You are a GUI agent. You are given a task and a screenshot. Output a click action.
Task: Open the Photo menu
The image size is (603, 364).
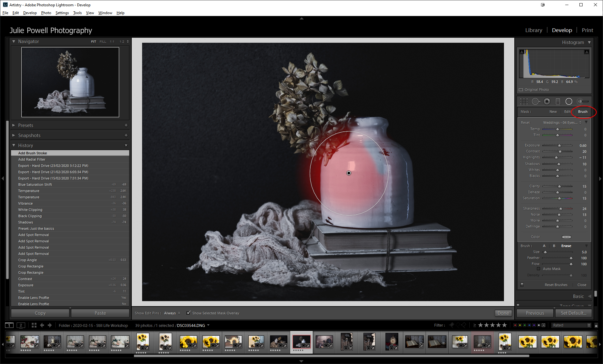point(46,13)
